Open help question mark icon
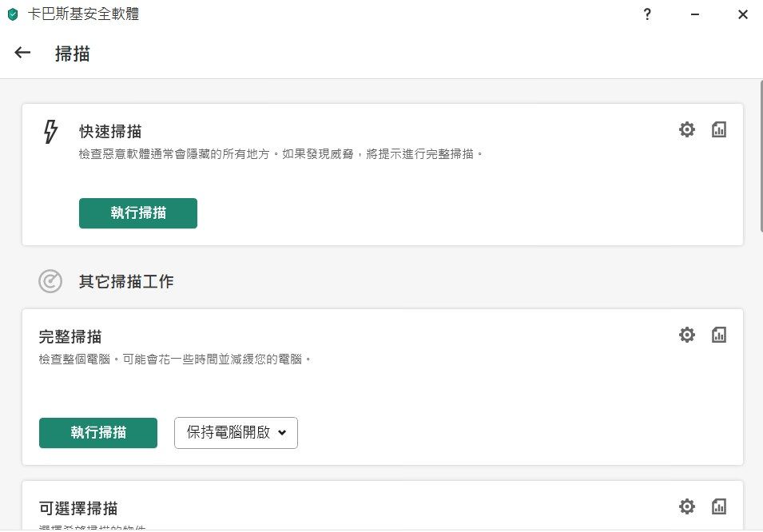 click(x=646, y=14)
